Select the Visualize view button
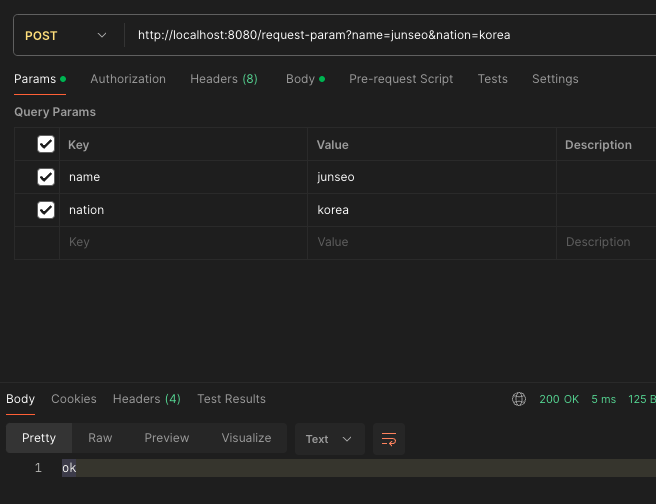 pos(246,438)
